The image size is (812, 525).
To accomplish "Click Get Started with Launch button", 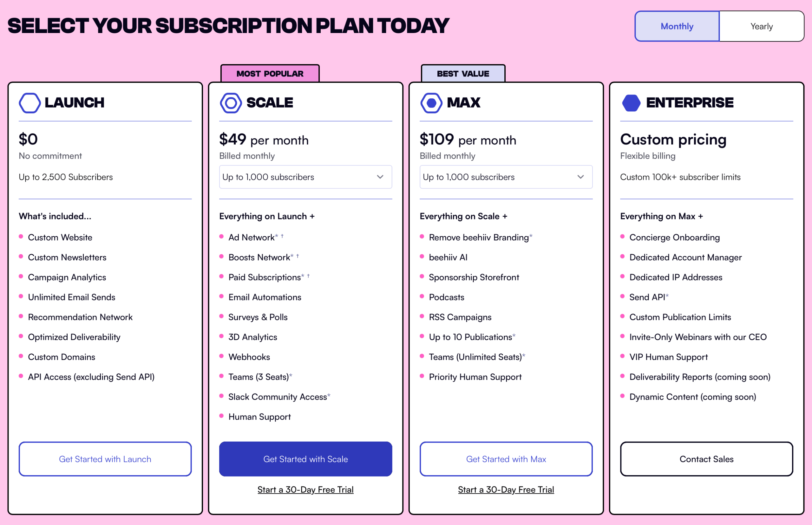I will tap(105, 459).
